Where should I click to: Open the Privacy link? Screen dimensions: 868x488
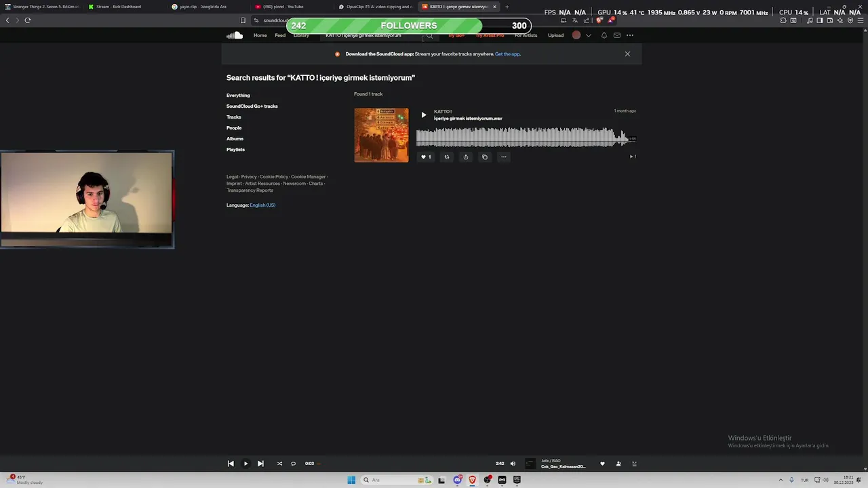pos(249,177)
